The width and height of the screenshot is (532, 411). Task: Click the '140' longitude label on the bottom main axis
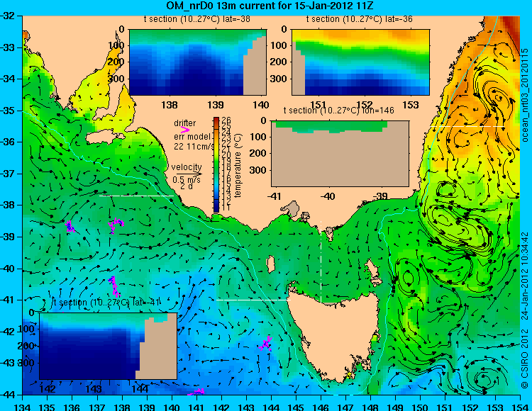click(x=172, y=407)
